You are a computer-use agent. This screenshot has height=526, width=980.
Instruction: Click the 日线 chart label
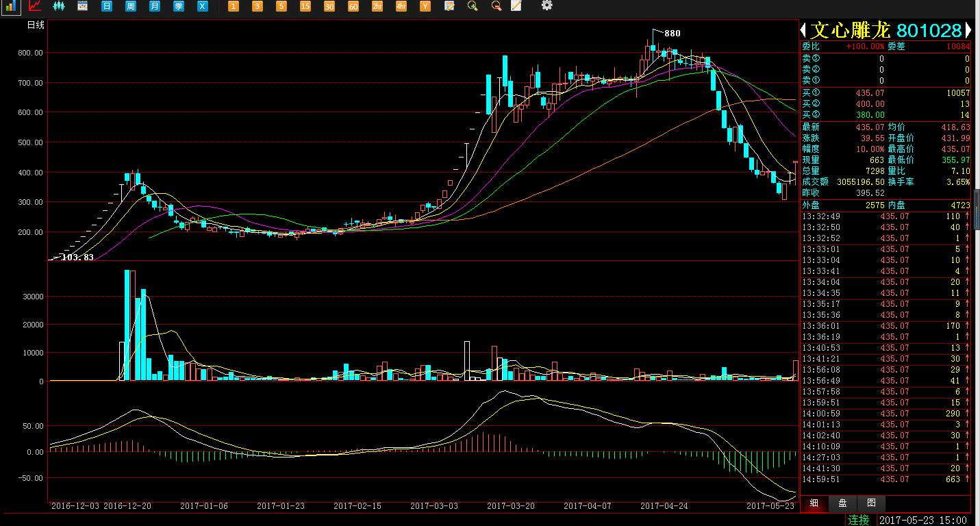point(36,25)
